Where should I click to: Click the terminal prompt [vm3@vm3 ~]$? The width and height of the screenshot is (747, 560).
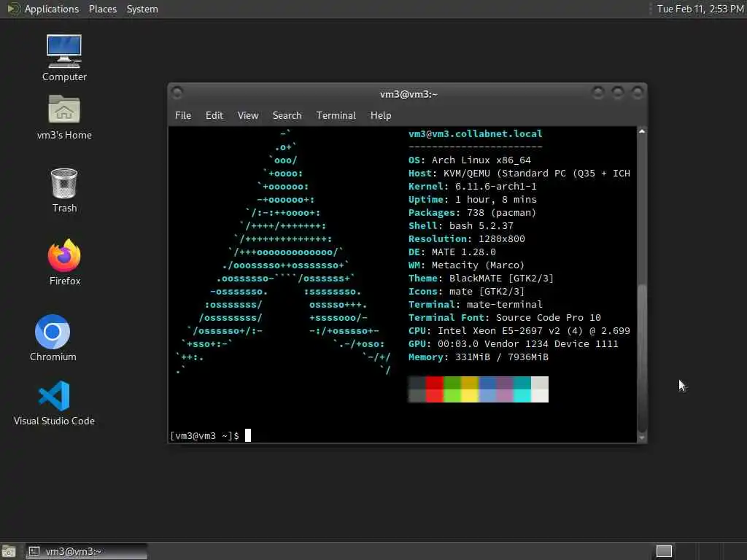pos(205,436)
